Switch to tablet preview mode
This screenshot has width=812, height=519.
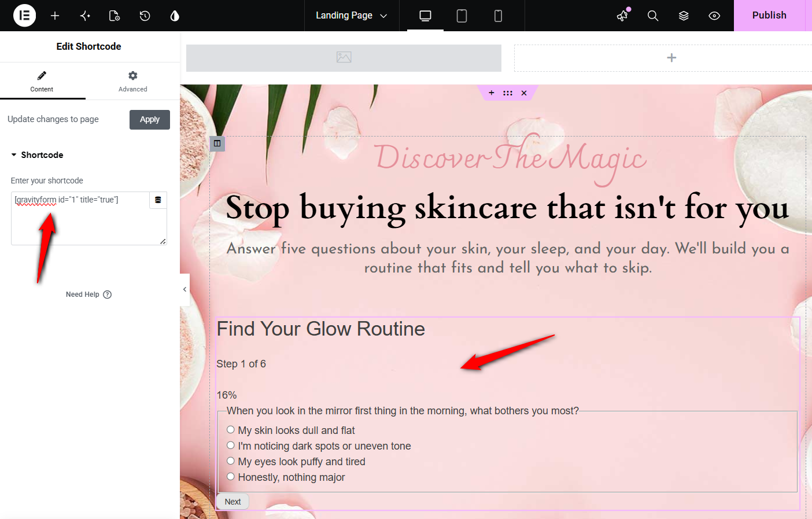(x=462, y=16)
